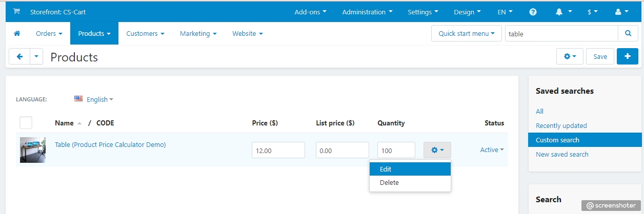Click the shopping cart storefront icon
This screenshot has width=644, height=214.
(x=16, y=12)
